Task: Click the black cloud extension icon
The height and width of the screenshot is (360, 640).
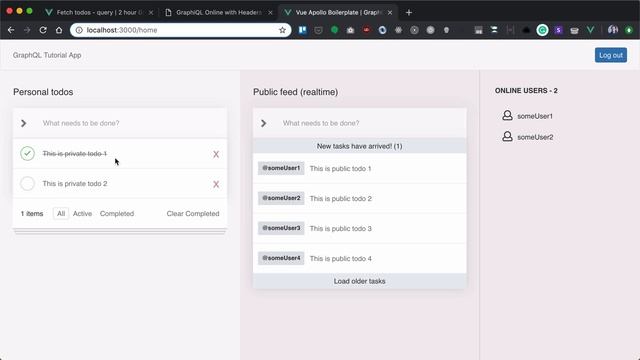Action: 526,30
